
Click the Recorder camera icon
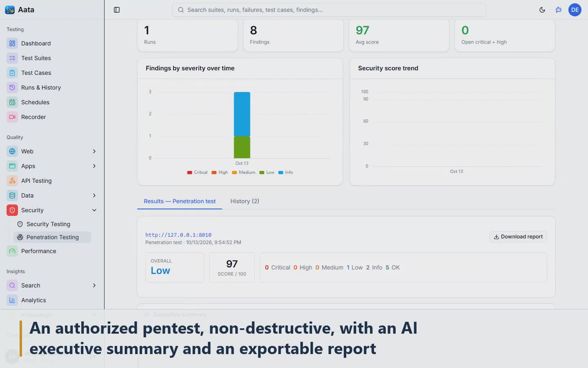pos(12,117)
